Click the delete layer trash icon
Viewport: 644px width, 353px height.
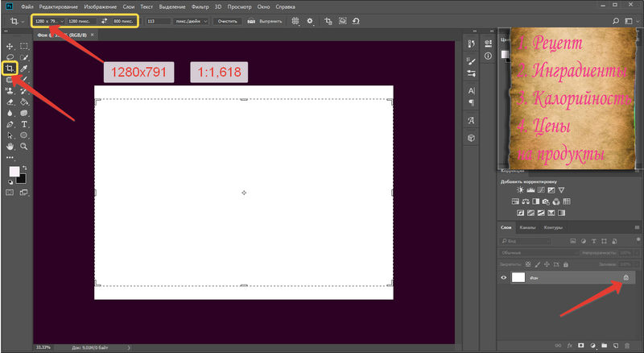click(628, 345)
